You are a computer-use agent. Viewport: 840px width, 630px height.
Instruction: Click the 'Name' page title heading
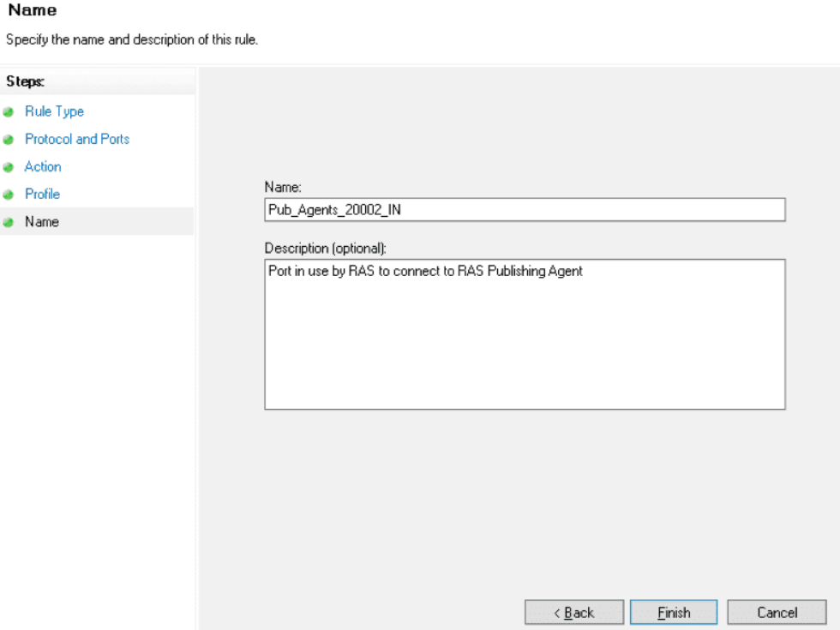(x=33, y=10)
